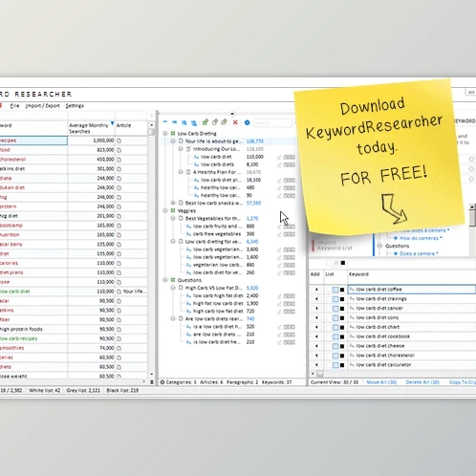Viewport: 476px width, 476px height.
Task: Click article document icon in recipes row
Action: pyautogui.click(x=119, y=141)
